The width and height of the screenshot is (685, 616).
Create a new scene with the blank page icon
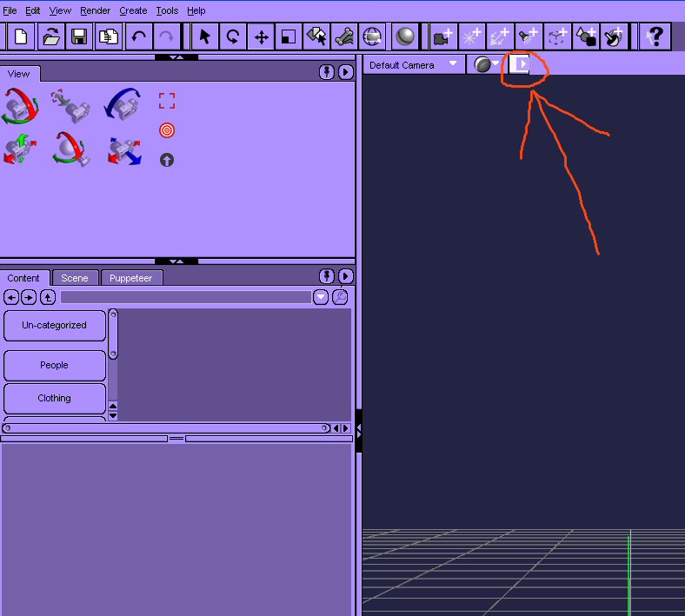click(x=21, y=36)
